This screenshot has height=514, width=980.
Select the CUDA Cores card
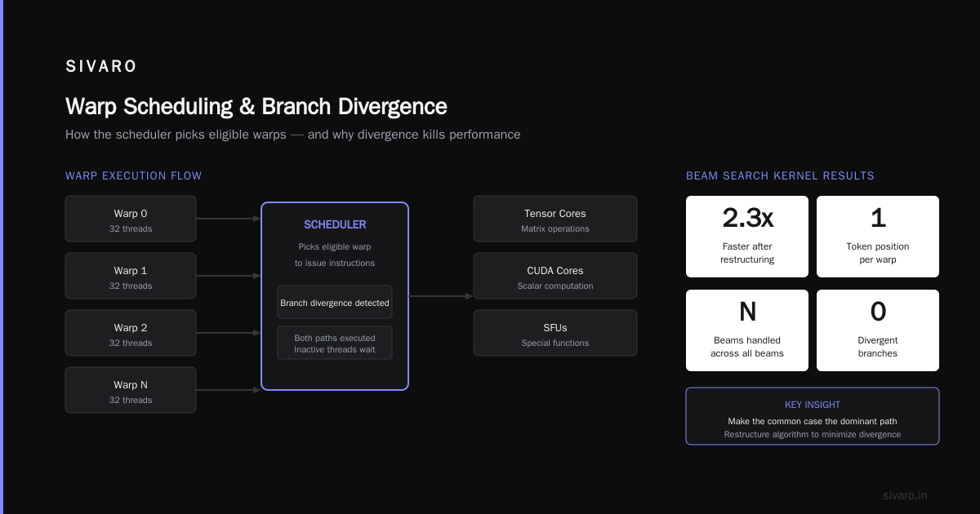[x=555, y=276]
